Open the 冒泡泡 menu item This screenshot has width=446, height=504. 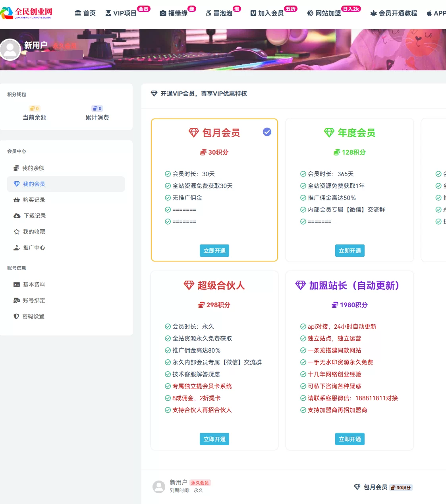tap(219, 13)
